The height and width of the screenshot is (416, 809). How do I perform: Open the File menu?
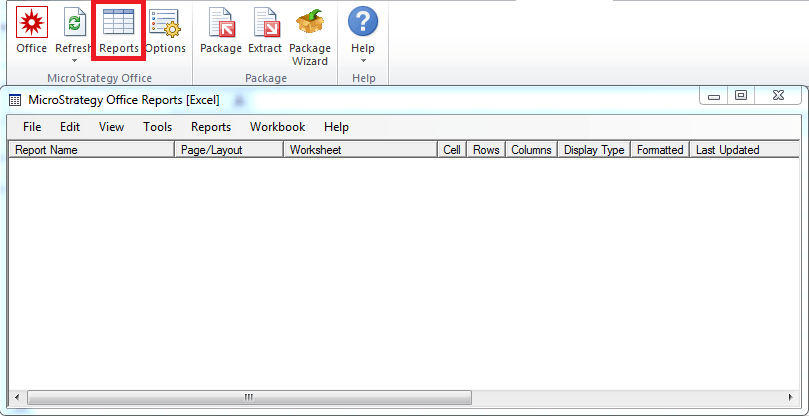click(x=32, y=127)
